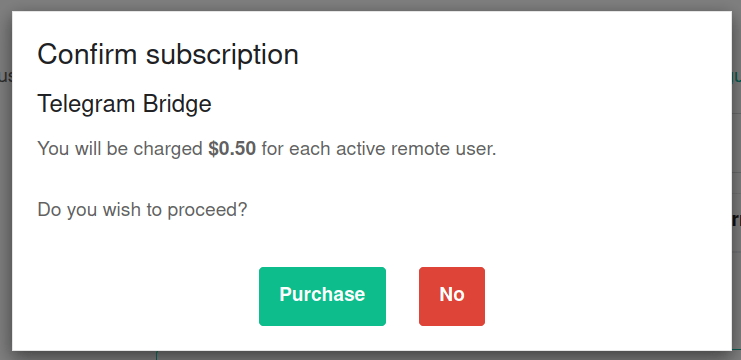The image size is (741, 360).
Task: Click the "Do you wish to proceed?" question
Action: (x=142, y=209)
